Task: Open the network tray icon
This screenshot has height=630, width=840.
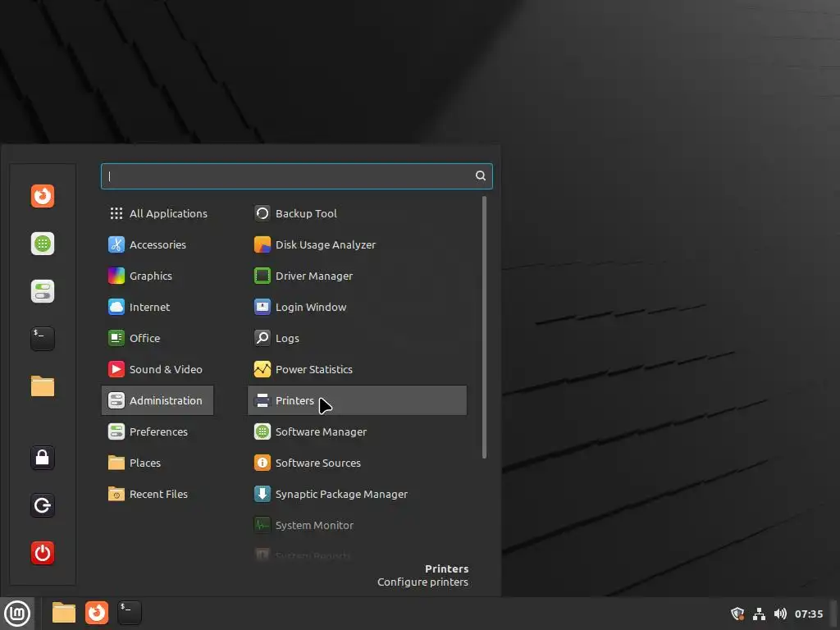Action: pos(759,614)
